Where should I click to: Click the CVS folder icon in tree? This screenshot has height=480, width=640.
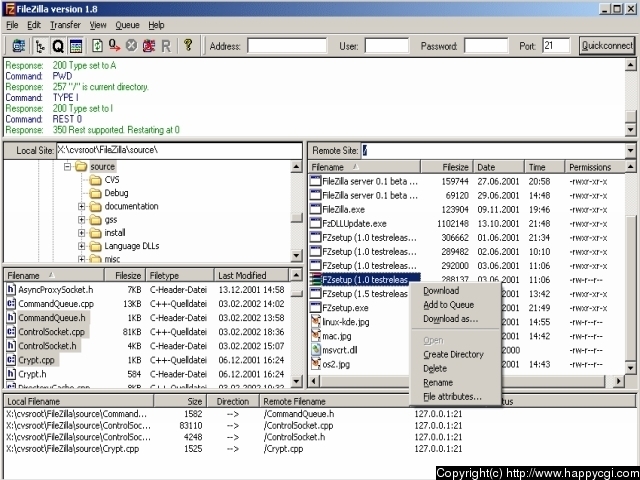coord(95,180)
